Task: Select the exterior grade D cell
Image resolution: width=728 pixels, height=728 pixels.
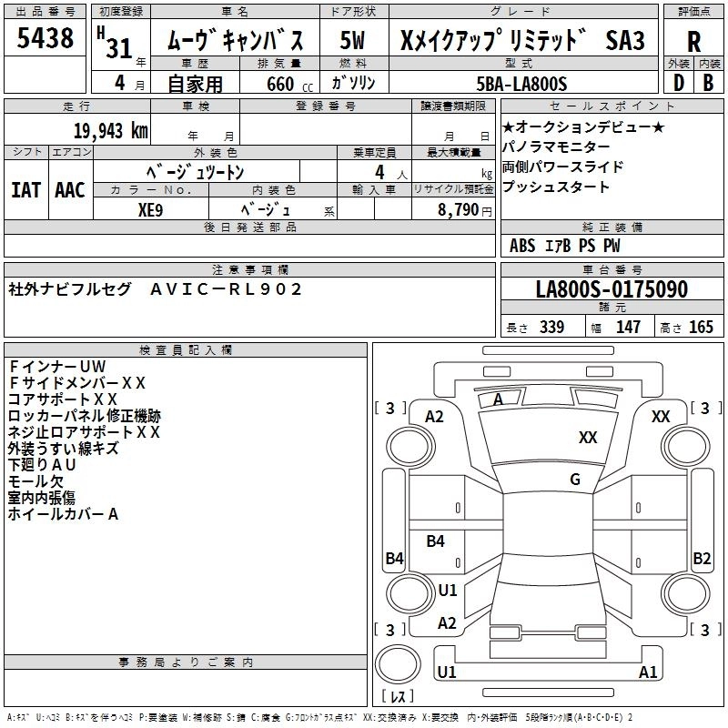Action: (x=678, y=82)
